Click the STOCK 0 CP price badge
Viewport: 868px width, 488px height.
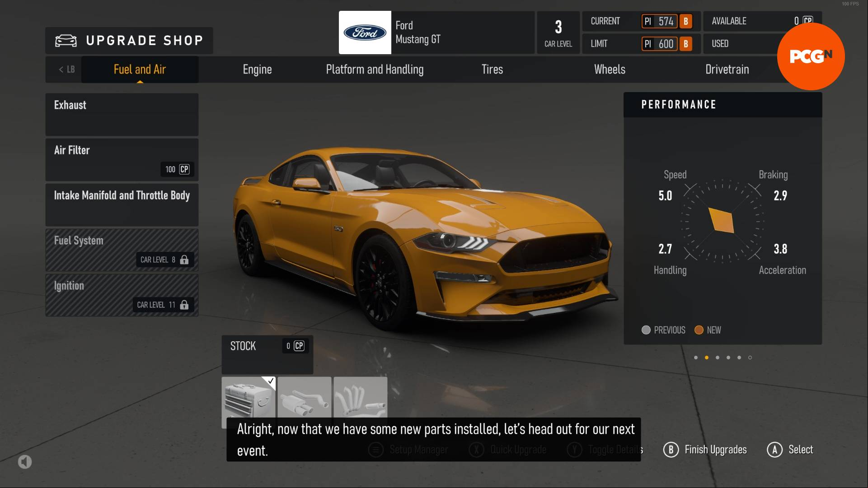pos(296,346)
